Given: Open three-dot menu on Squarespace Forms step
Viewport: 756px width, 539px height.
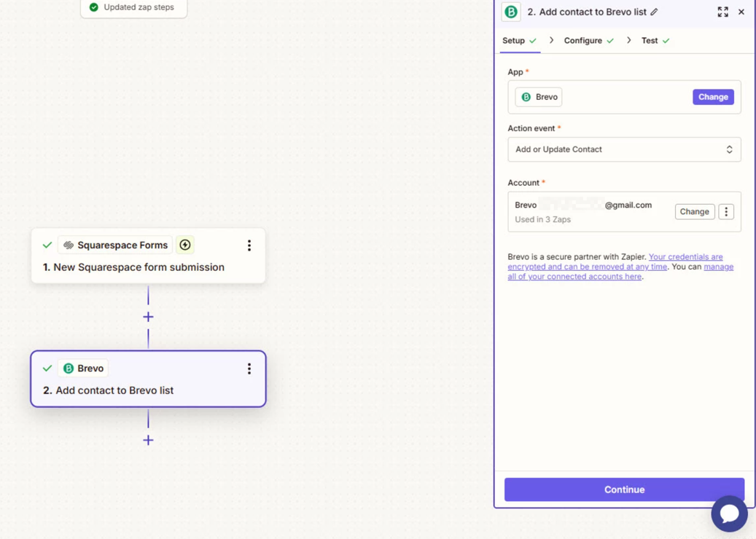Looking at the screenshot, I should [249, 245].
